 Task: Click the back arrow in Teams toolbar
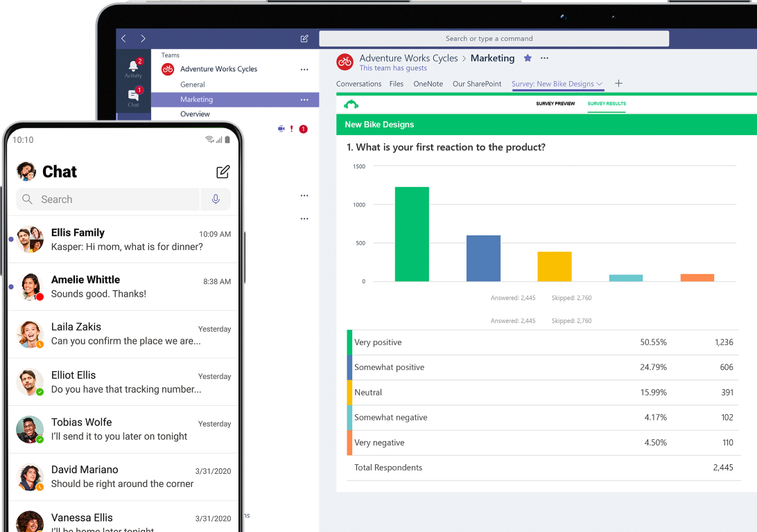(x=123, y=39)
